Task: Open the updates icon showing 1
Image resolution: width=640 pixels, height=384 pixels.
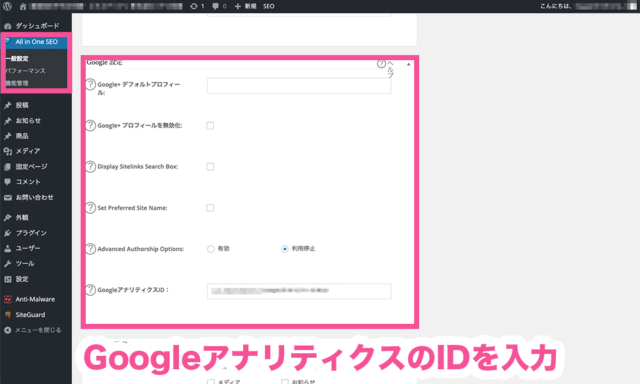Action: tap(197, 6)
